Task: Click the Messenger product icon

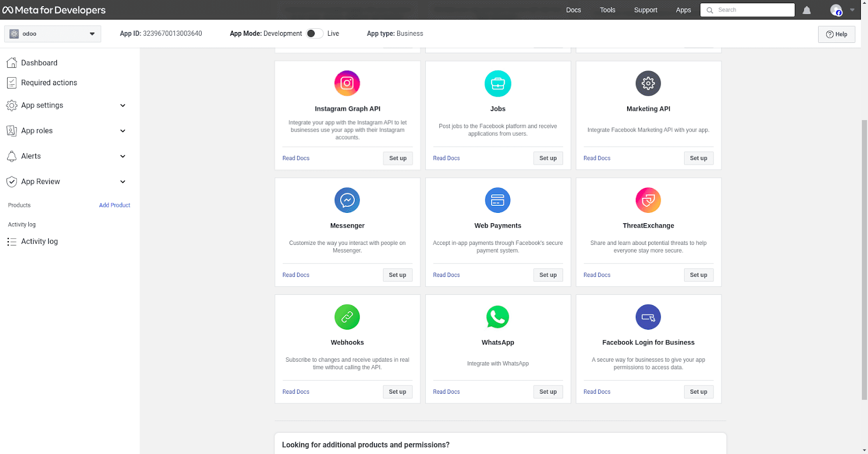Action: coord(347,200)
